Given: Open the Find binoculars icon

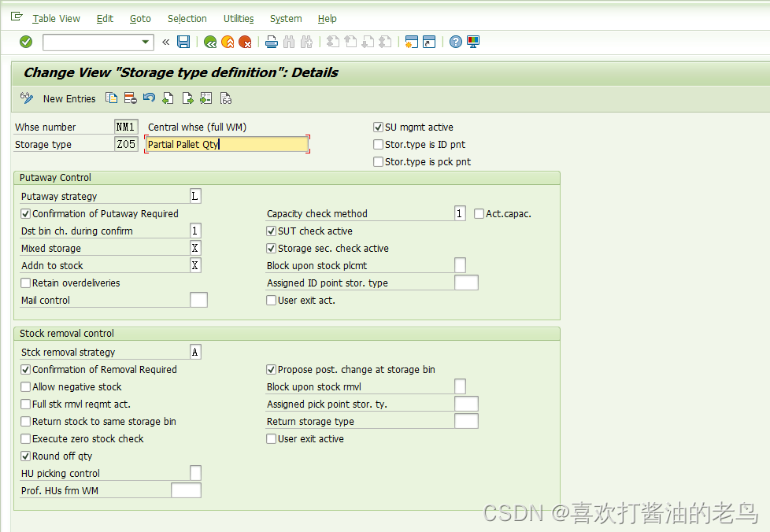Looking at the screenshot, I should pos(290,42).
